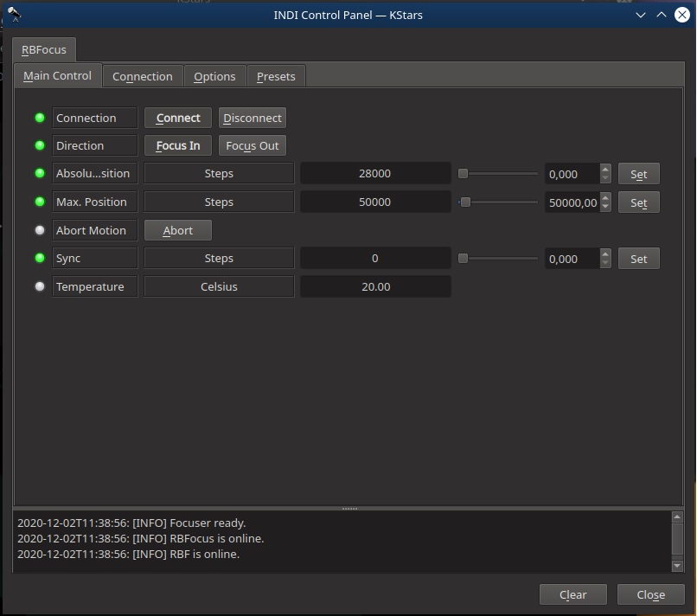Close the window with the X icon
The width and height of the screenshot is (697, 616).
click(682, 15)
